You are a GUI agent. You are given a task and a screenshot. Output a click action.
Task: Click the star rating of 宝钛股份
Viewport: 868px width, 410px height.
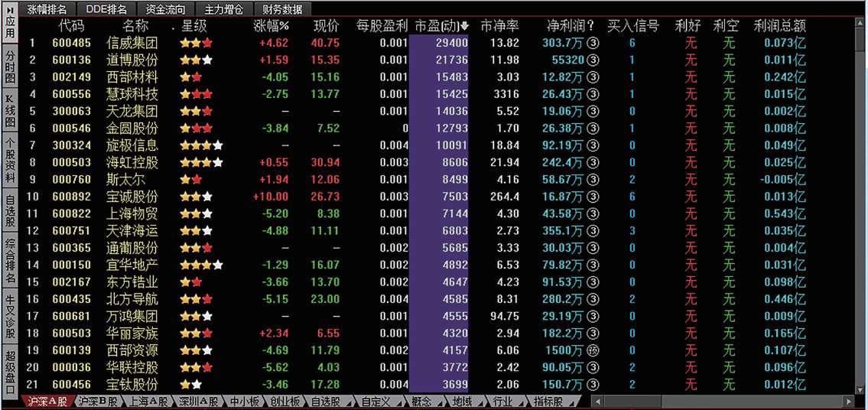(x=191, y=385)
